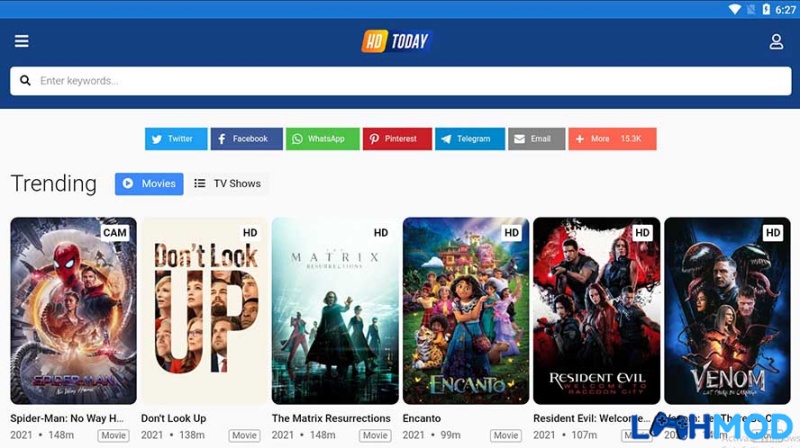Focus the Enter keywords search field
800x448 pixels.
[x=401, y=81]
